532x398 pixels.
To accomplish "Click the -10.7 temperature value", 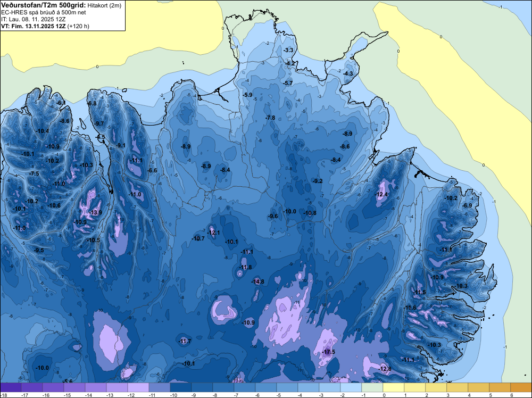I will (x=198, y=238).
